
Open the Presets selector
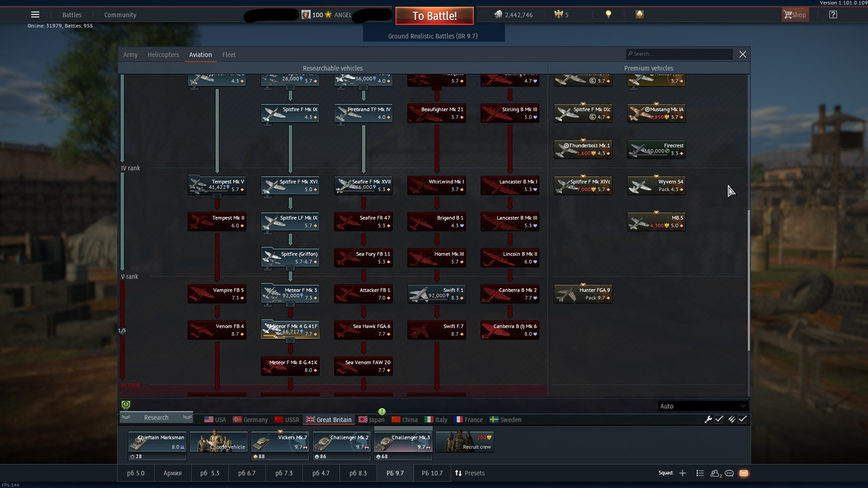(x=470, y=473)
